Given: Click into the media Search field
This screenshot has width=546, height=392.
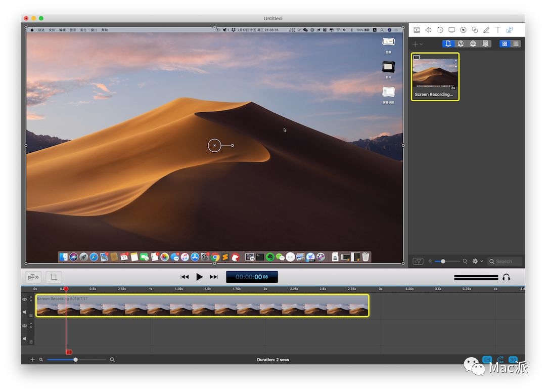Looking at the screenshot, I should [x=505, y=262].
